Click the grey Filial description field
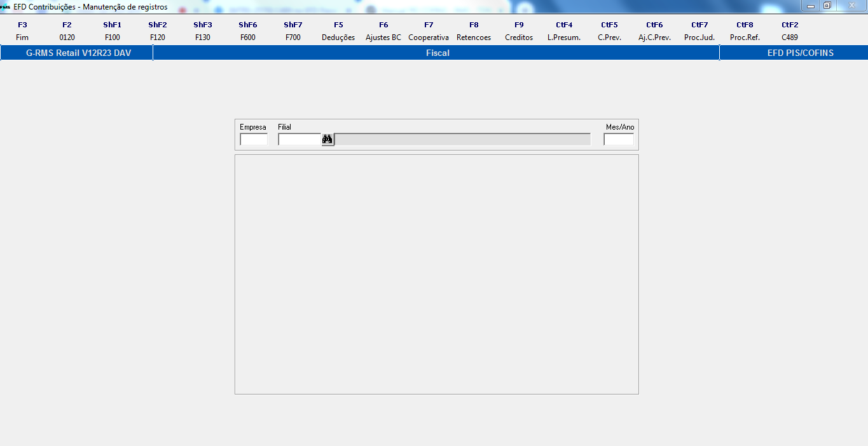The image size is (868, 446). pos(462,139)
